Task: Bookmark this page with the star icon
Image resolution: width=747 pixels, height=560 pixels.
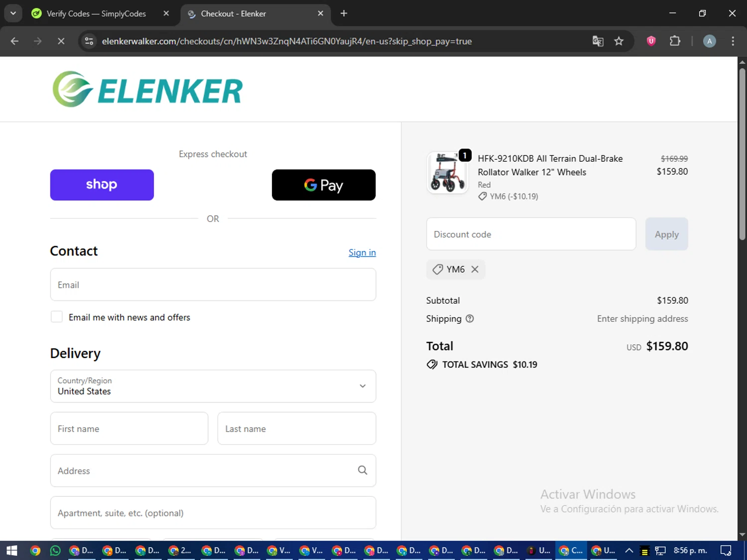Action: click(x=619, y=41)
